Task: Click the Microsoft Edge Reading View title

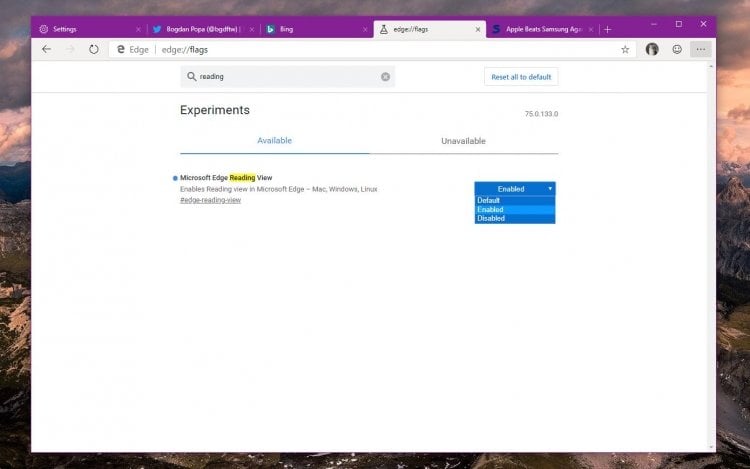Action: 226,178
